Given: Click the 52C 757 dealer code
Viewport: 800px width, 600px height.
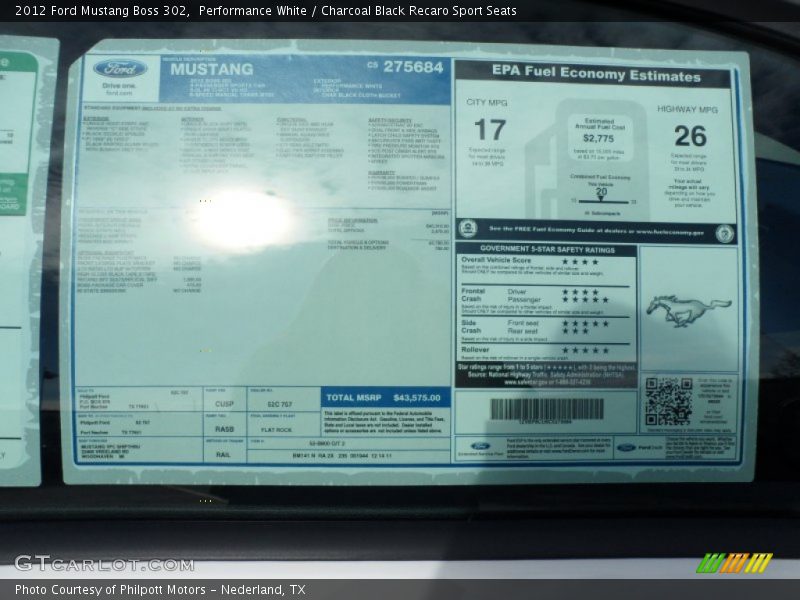Looking at the screenshot, I should coord(280,404).
